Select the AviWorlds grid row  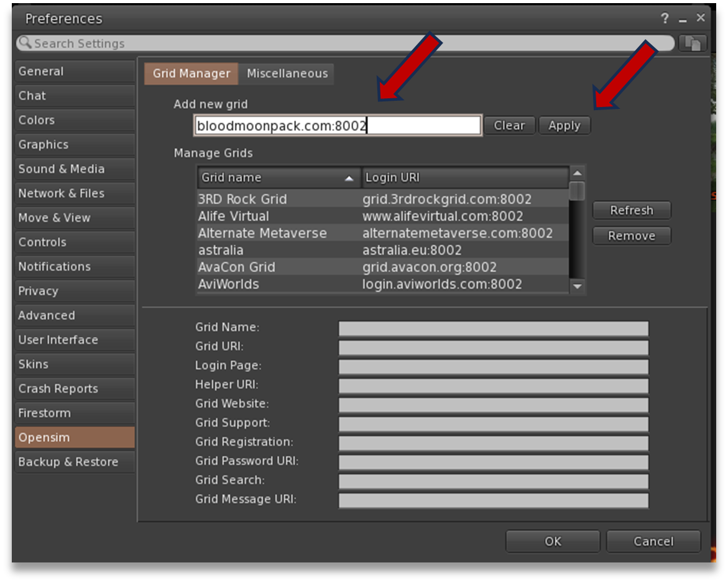point(382,284)
